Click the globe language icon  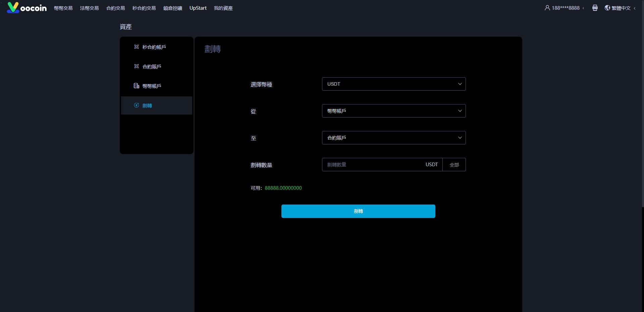click(x=607, y=8)
